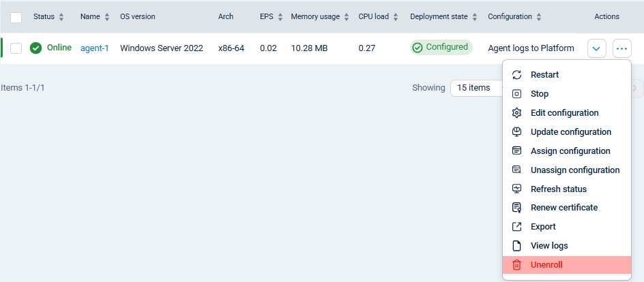Check the agent-1 row checkbox
The height and width of the screenshot is (282, 644).
pos(16,48)
